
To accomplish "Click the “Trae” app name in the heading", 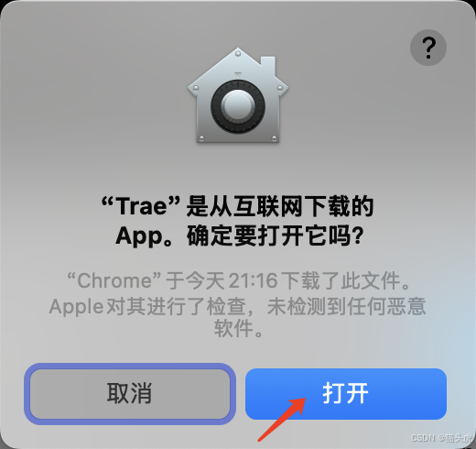I will point(141,206).
